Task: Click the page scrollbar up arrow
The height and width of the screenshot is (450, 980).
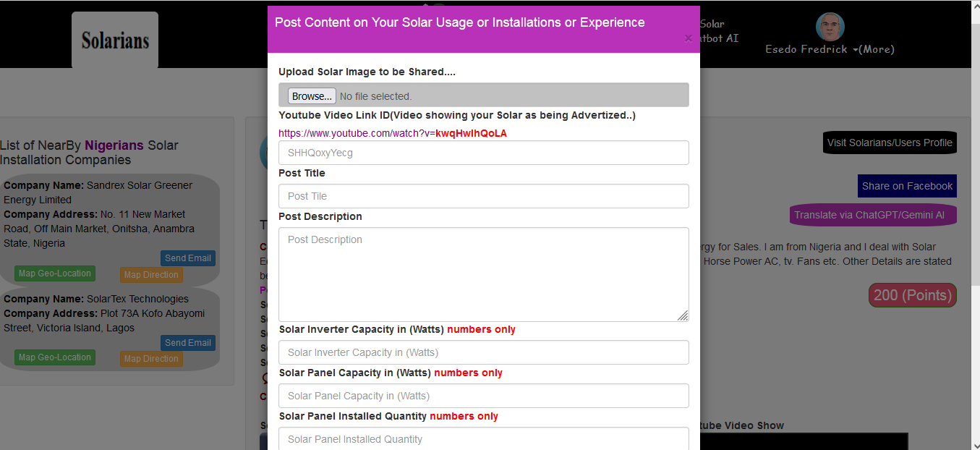Action: 973,6
